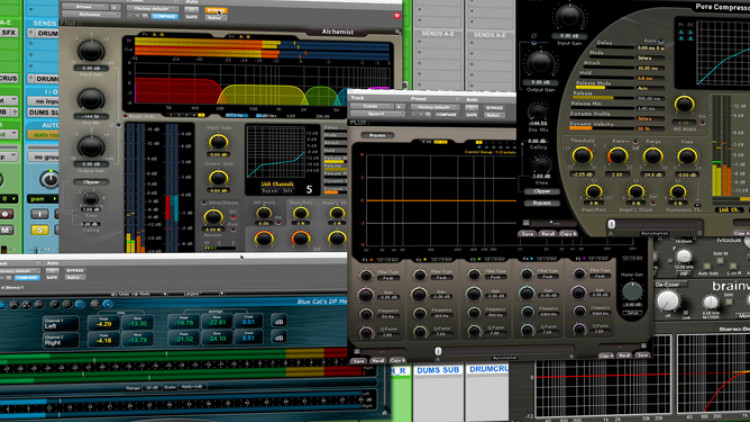Open Epure factory default preset dropdown

[434, 107]
